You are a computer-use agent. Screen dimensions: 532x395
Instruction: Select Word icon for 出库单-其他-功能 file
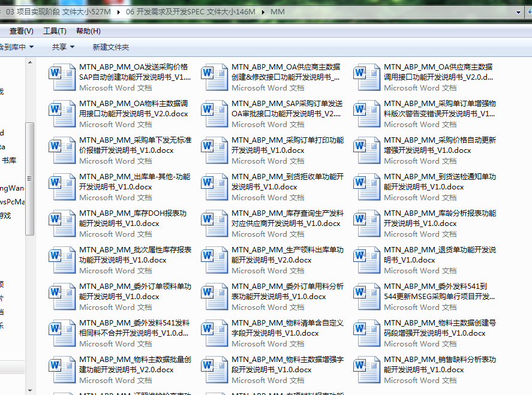click(x=62, y=187)
